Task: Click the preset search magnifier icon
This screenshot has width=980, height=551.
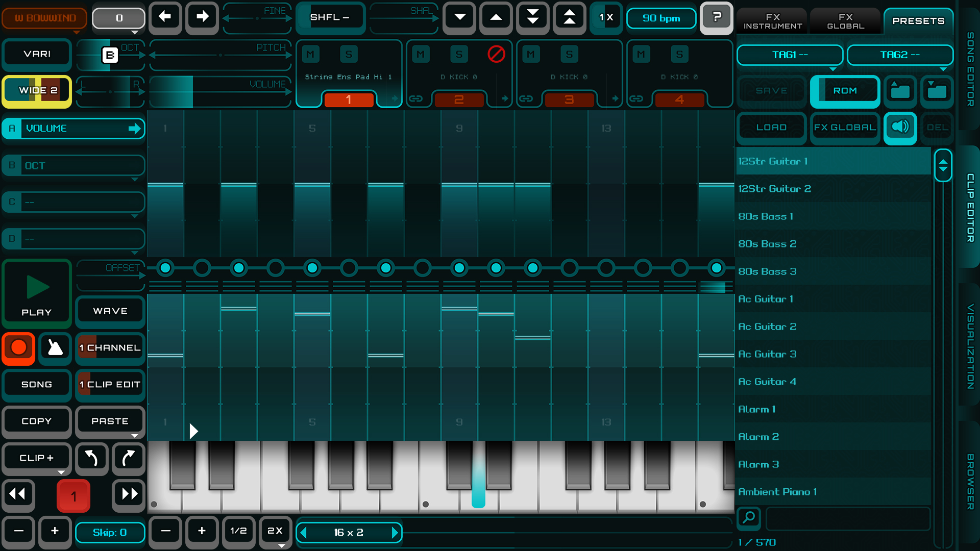Action: point(749,518)
